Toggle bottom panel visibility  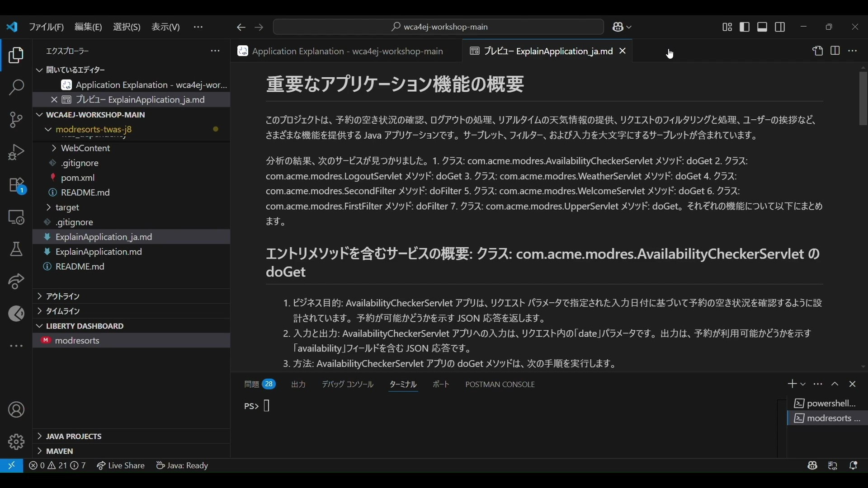pyautogui.click(x=762, y=27)
